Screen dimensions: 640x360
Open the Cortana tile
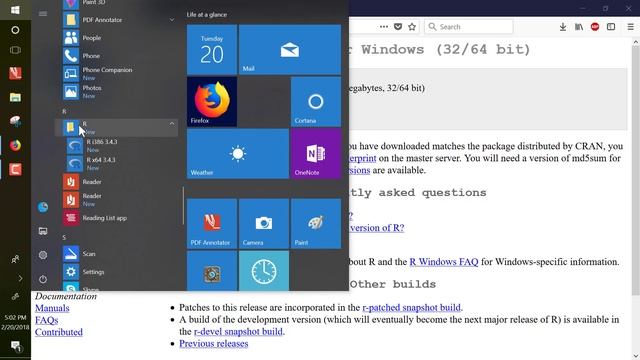(x=316, y=102)
